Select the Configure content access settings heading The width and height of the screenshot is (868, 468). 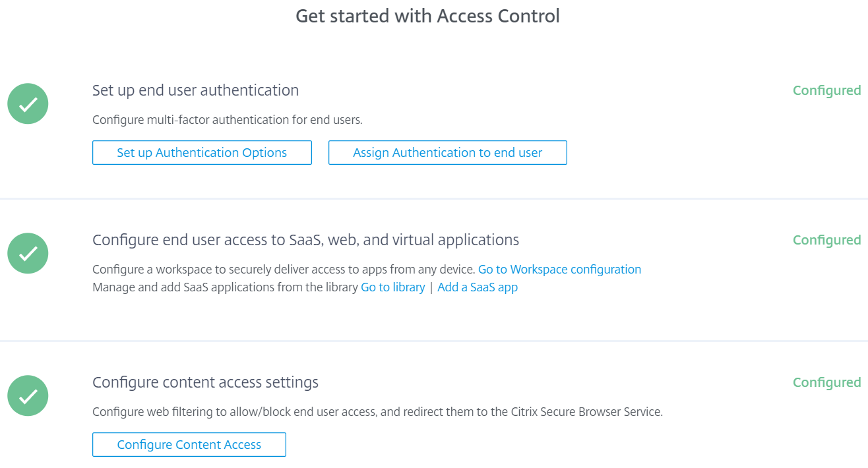point(205,382)
